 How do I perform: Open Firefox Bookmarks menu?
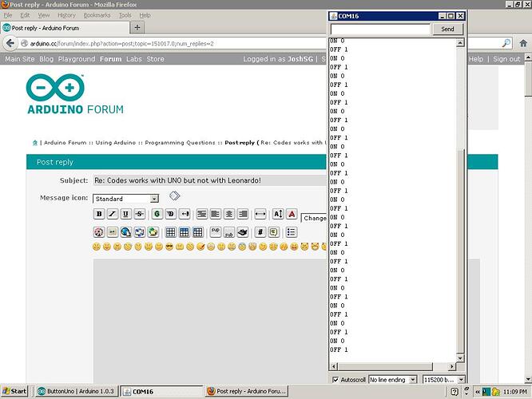[97, 15]
